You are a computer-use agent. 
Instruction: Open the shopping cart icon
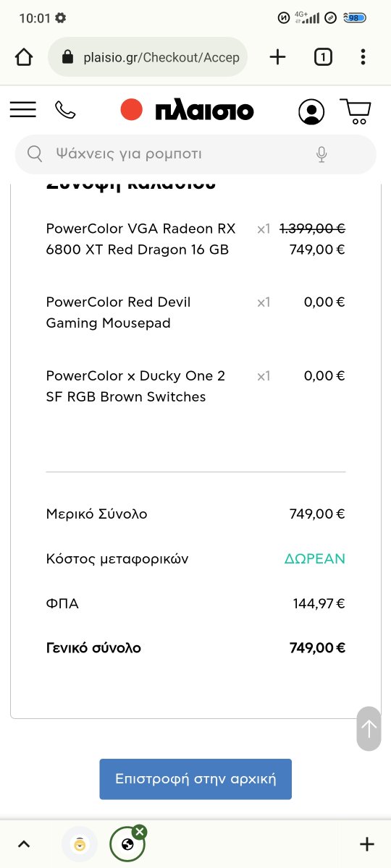[x=356, y=111]
